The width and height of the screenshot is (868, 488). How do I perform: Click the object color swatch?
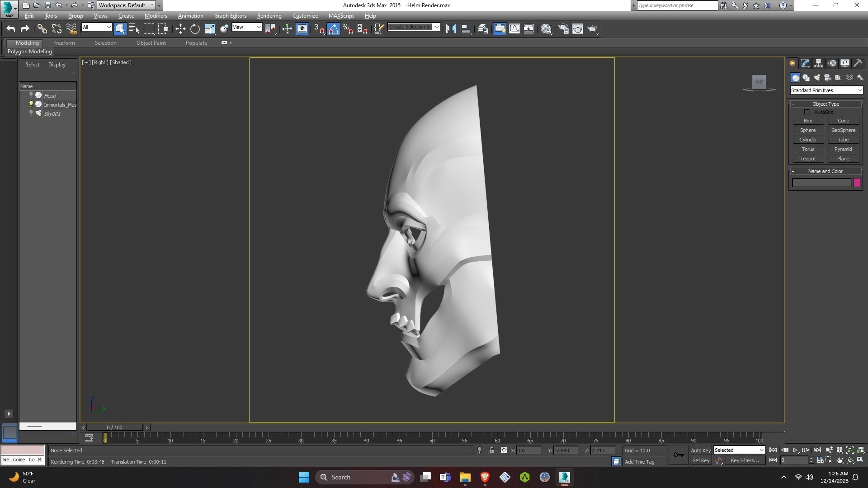(857, 183)
